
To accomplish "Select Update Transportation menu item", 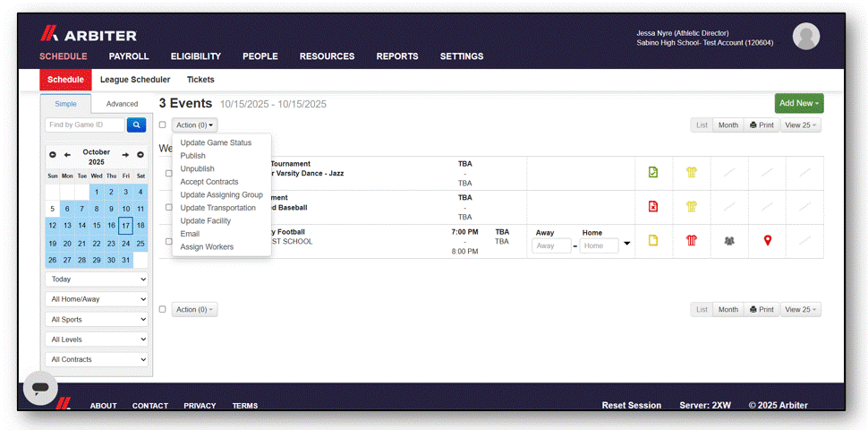I will coord(218,208).
